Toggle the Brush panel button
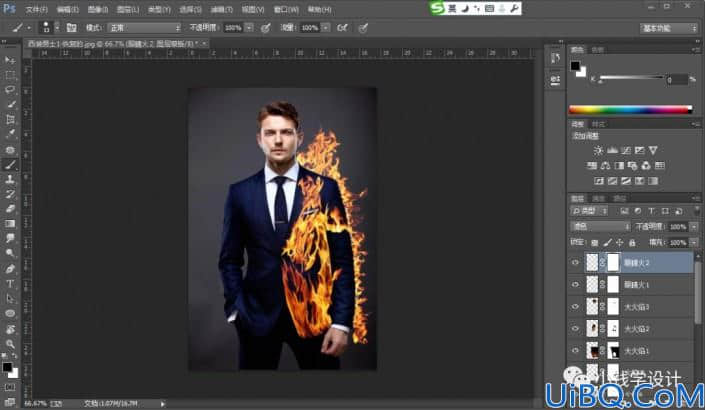The height and width of the screenshot is (410, 705). (x=71, y=28)
